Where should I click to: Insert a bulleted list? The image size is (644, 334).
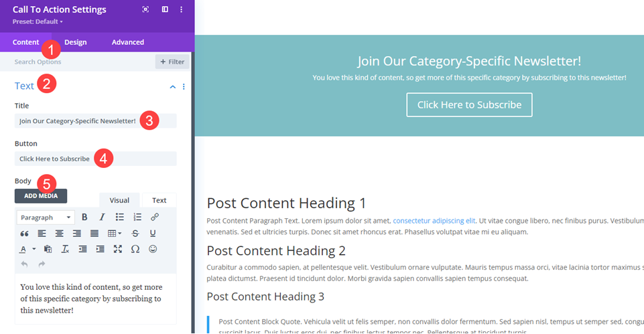119,217
